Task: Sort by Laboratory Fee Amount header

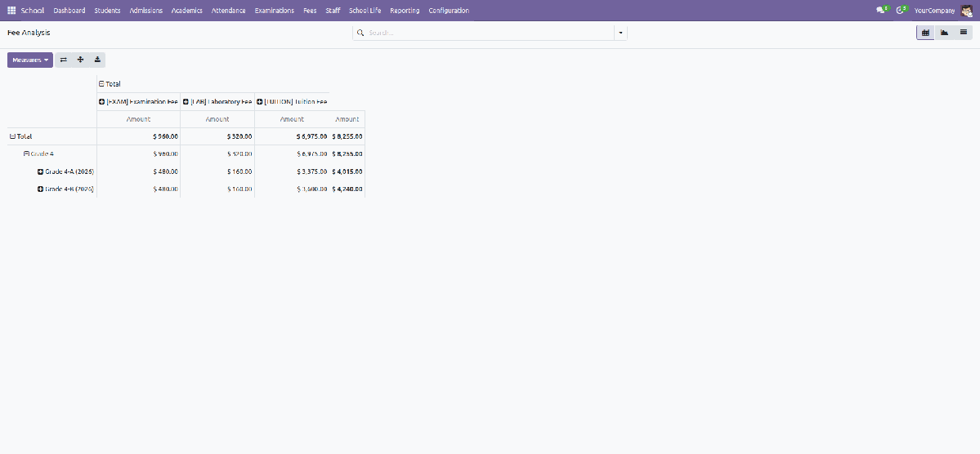Action: tap(217, 119)
